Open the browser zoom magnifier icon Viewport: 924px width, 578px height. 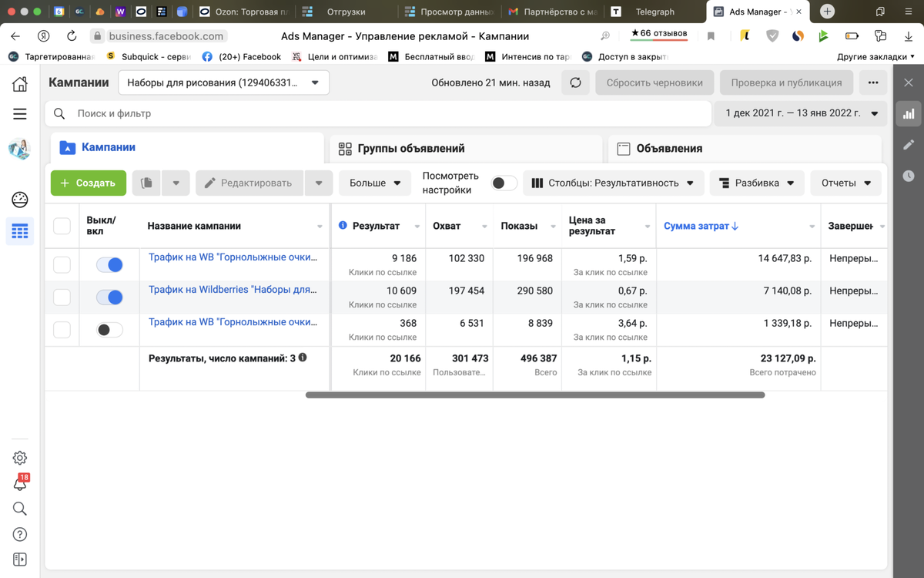click(605, 35)
